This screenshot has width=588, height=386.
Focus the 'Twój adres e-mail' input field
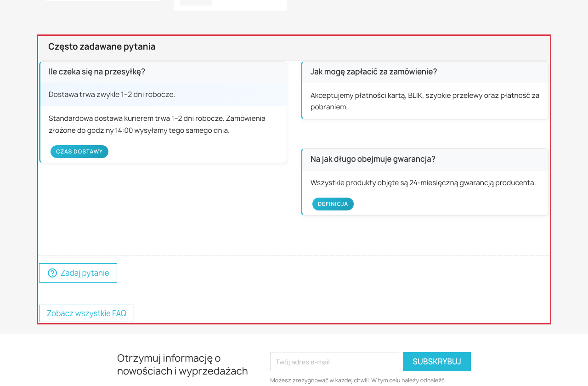(x=334, y=362)
